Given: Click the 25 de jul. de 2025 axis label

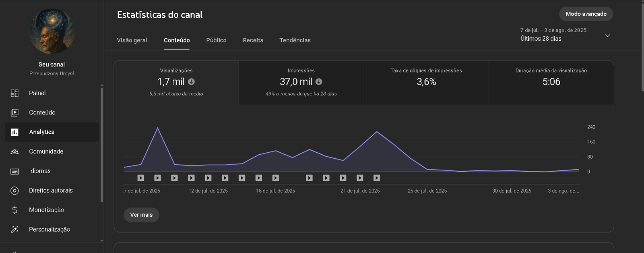Looking at the screenshot, I should pos(427,191).
